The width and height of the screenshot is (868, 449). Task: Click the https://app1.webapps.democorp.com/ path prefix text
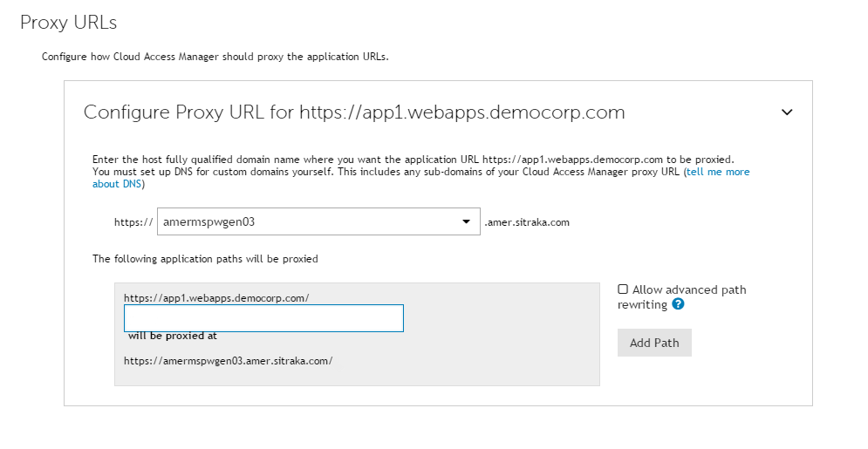point(216,297)
